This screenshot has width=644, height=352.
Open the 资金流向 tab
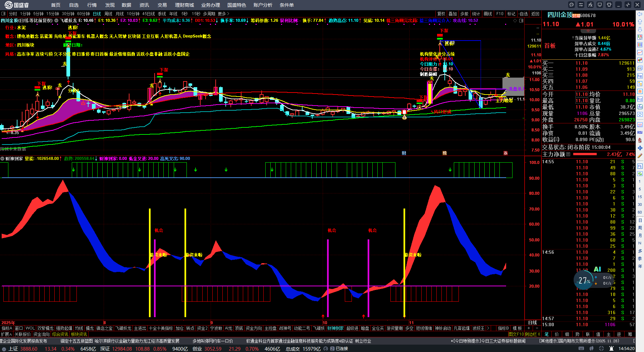tap(42, 334)
